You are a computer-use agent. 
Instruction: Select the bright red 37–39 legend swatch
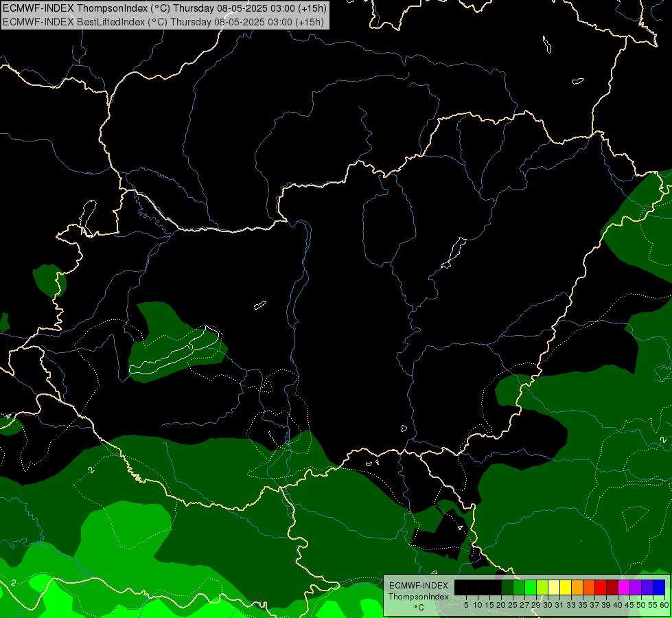(601, 587)
